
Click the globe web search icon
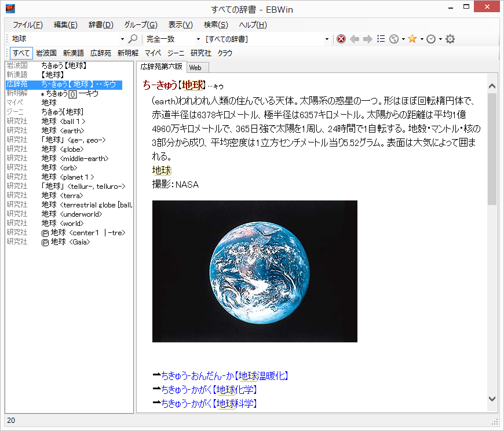pos(394,38)
